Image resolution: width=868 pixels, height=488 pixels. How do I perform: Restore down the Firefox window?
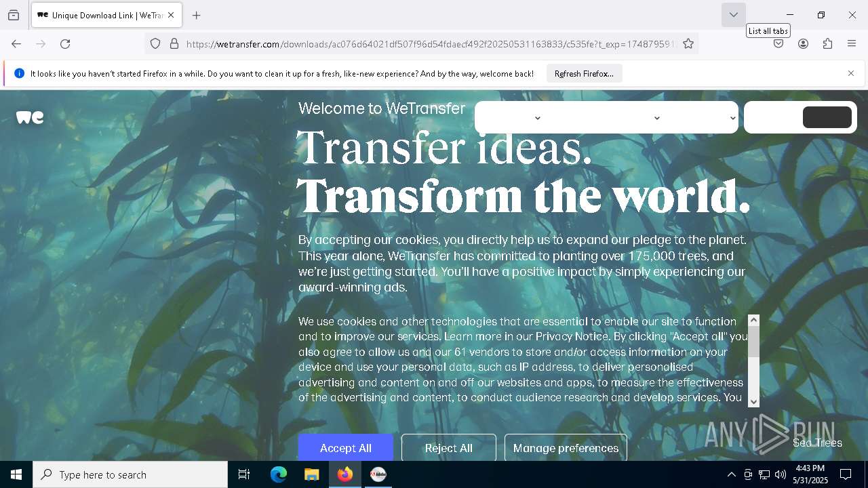point(821,15)
